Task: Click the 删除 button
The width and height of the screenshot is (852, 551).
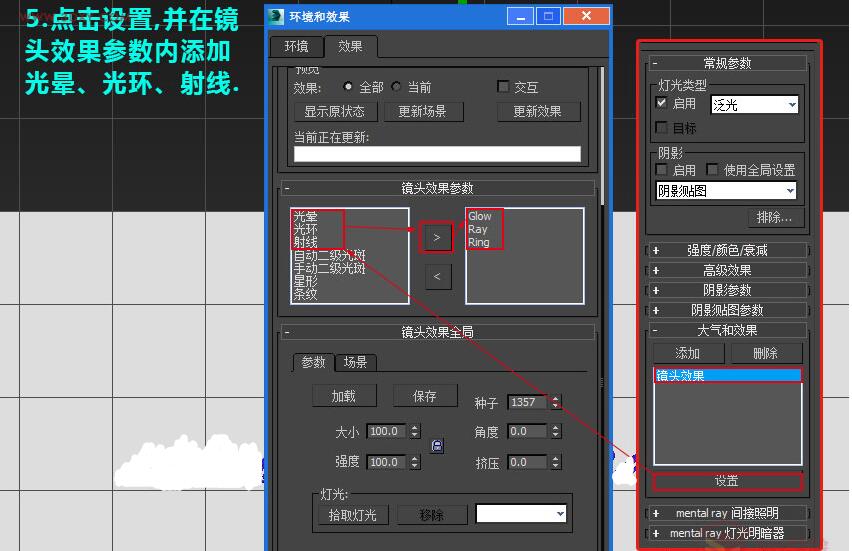Action: [766, 353]
